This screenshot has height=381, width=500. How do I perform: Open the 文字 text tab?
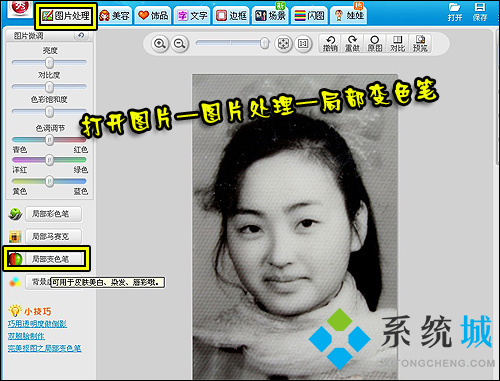[192, 16]
